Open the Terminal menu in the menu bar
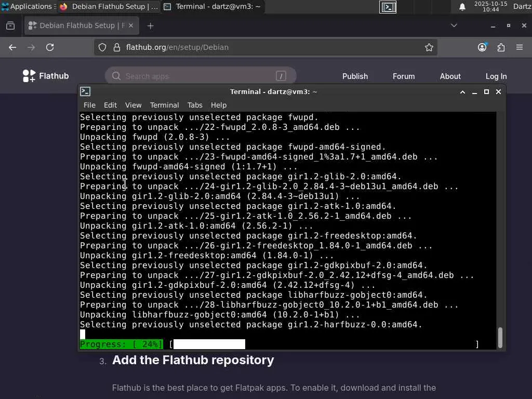 [x=164, y=105]
